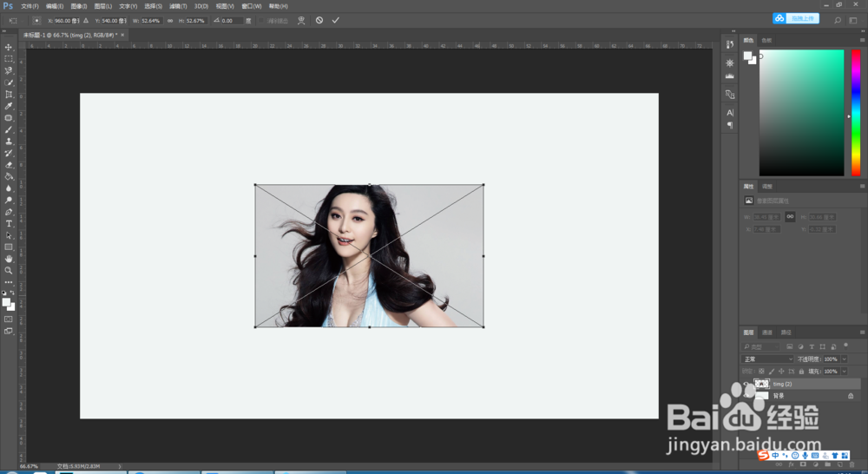Toggle lock all padlock in Layers panel
The height and width of the screenshot is (474, 868).
(x=801, y=372)
